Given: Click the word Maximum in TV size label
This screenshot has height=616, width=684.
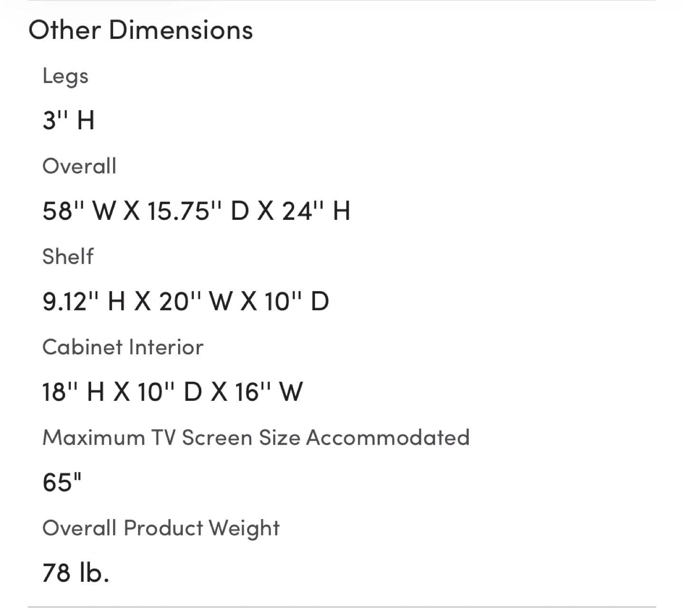Looking at the screenshot, I should (x=94, y=437).
